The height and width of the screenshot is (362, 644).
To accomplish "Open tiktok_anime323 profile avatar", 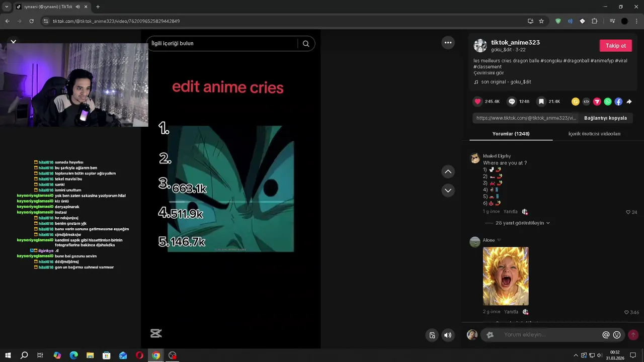I will click(480, 46).
